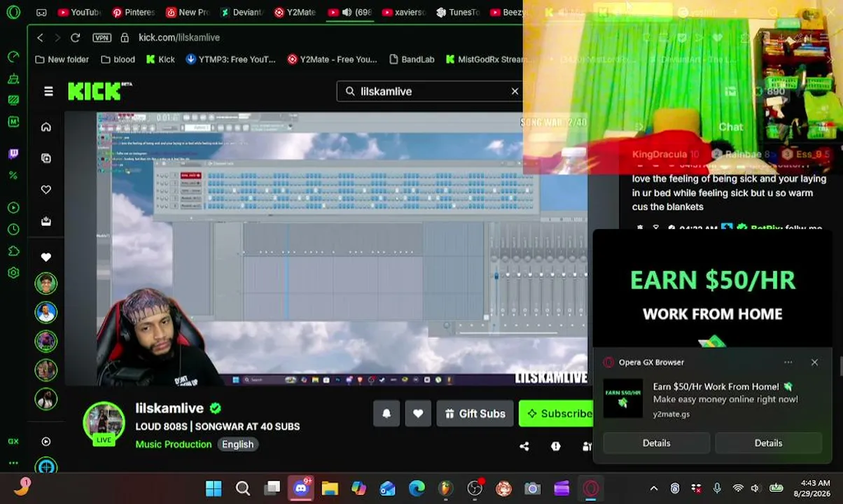
Task: Open the Kick bookmark
Action: click(x=160, y=59)
